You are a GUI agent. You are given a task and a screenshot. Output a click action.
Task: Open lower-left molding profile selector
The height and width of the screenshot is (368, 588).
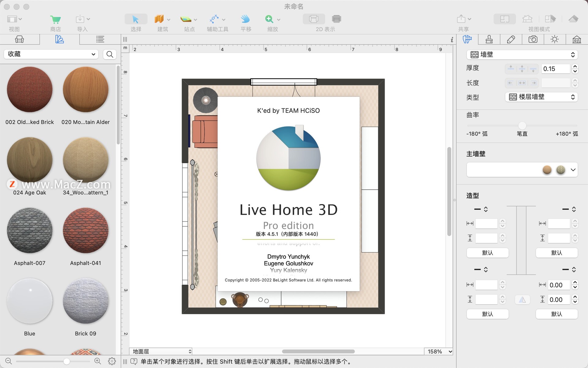coord(481,269)
